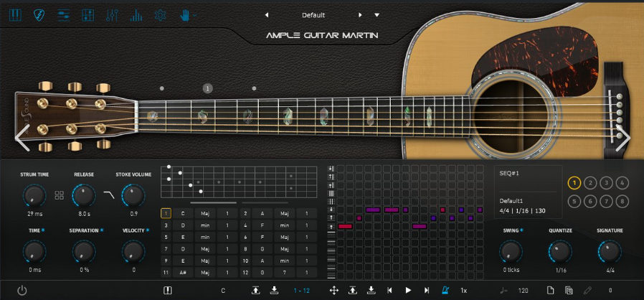Open the preset dropdown triangle

(377, 15)
